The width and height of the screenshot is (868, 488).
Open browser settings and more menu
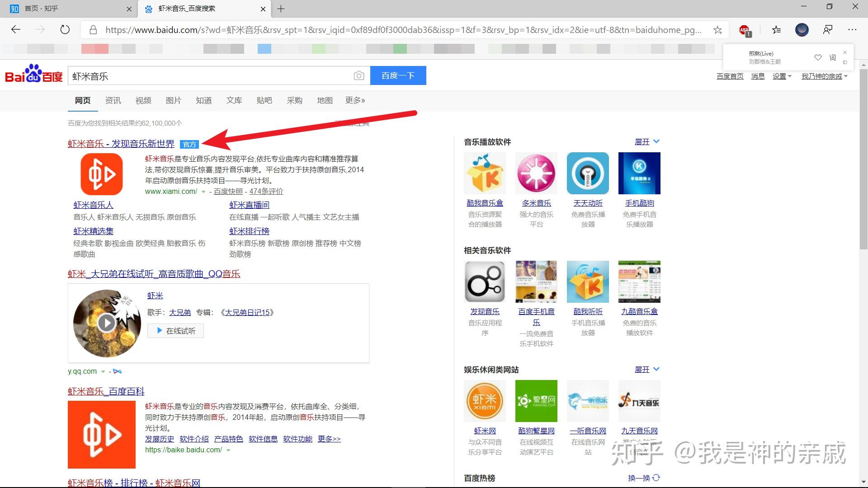(x=852, y=30)
